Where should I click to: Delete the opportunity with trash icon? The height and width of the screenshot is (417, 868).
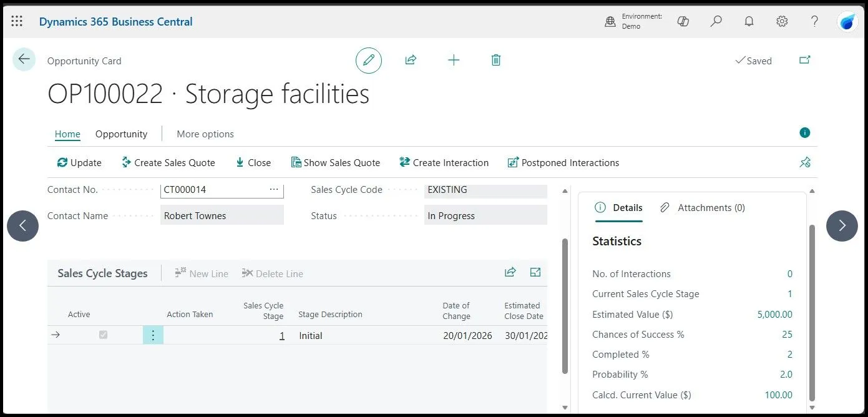coord(496,60)
